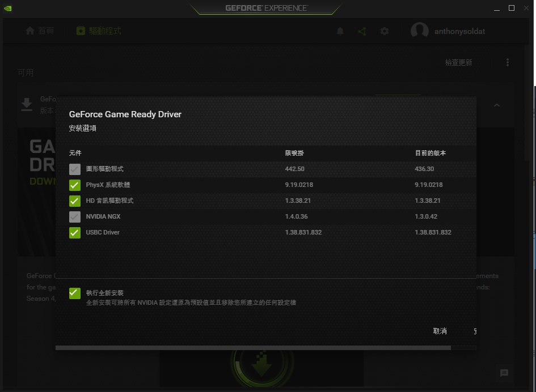Image resolution: width=536 pixels, height=392 pixels.
Task: Click the send feedback chat icon
Action: [504, 373]
